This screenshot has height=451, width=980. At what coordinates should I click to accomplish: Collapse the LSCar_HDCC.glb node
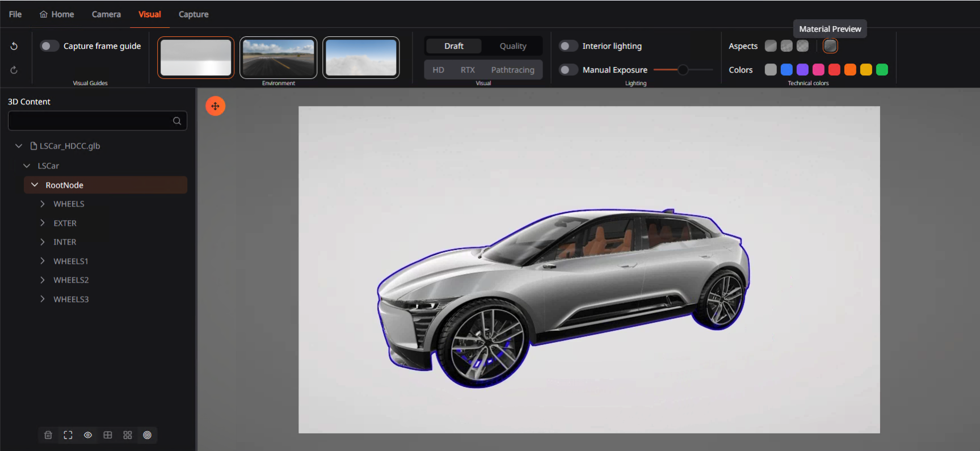(19, 146)
